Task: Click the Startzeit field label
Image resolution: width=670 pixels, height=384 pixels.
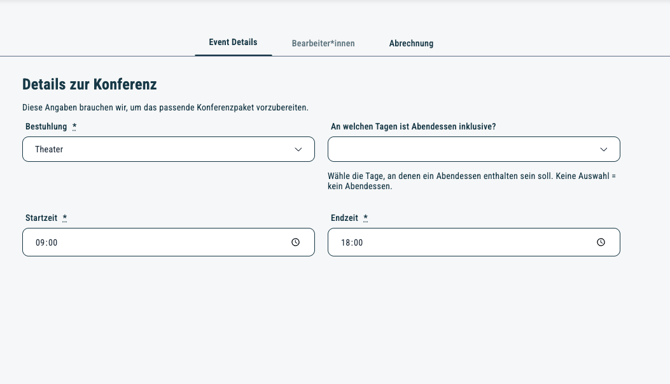Action: click(41, 218)
